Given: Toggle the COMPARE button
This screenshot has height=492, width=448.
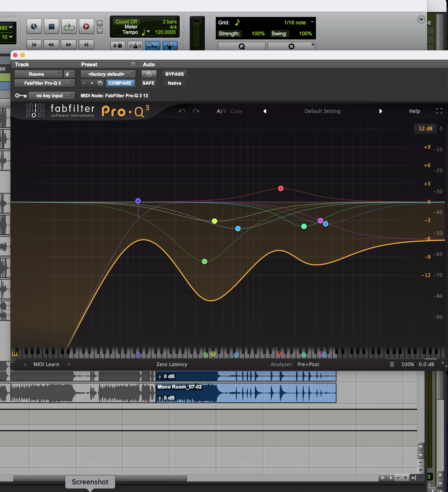Looking at the screenshot, I should tap(120, 83).
